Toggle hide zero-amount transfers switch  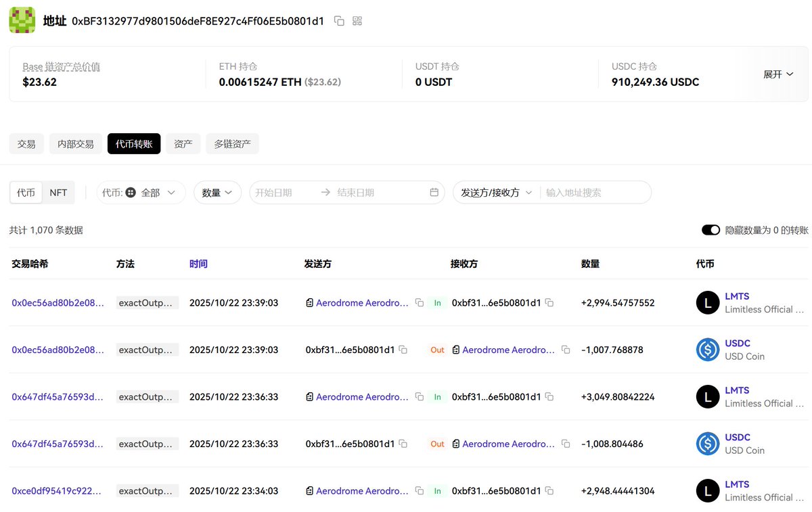click(710, 230)
